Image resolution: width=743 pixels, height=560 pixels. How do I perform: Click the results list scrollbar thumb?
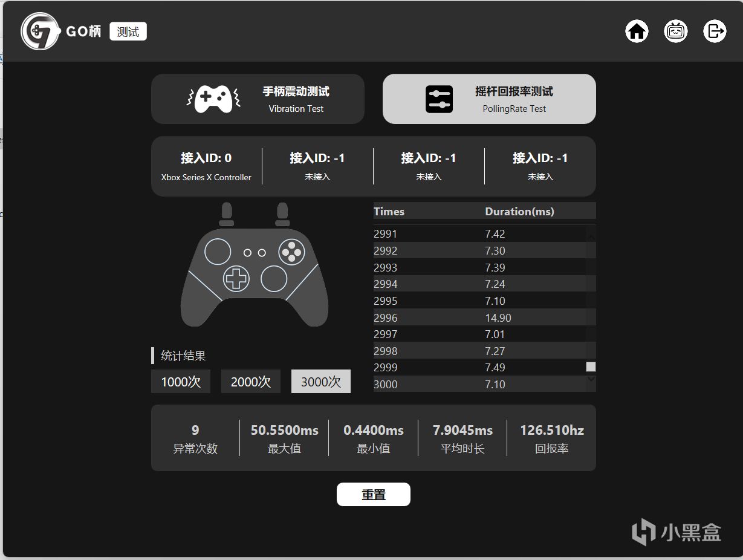pyautogui.click(x=591, y=367)
